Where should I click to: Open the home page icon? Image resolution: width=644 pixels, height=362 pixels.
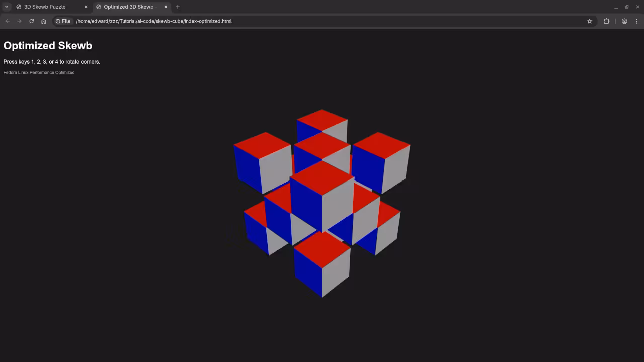pos(43,21)
